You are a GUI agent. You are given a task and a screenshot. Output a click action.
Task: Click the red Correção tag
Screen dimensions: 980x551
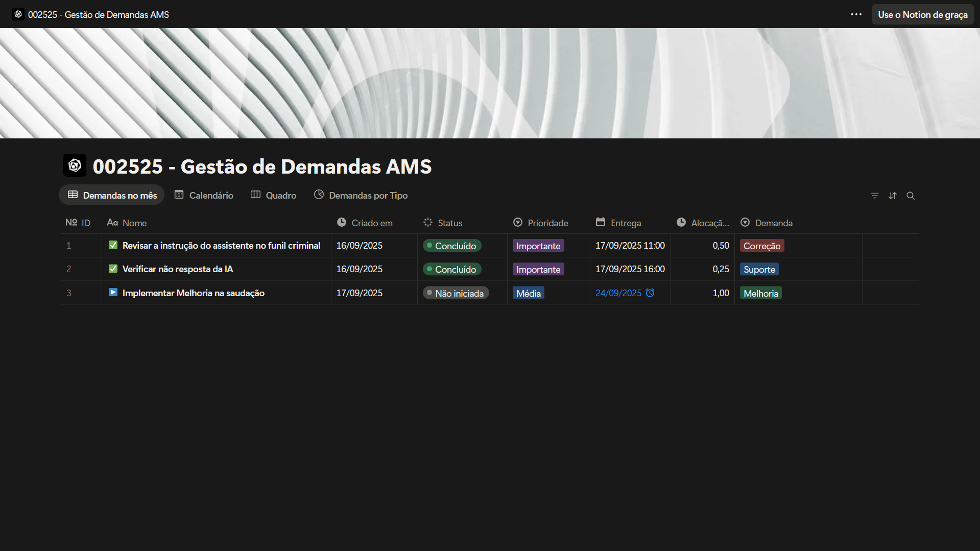click(x=761, y=246)
